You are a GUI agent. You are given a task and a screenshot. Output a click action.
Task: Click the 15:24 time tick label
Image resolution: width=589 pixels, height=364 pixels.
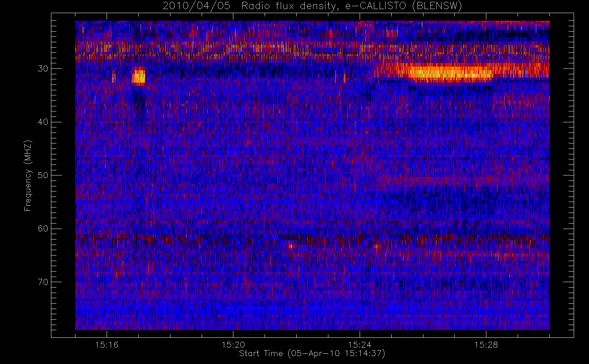point(360,345)
